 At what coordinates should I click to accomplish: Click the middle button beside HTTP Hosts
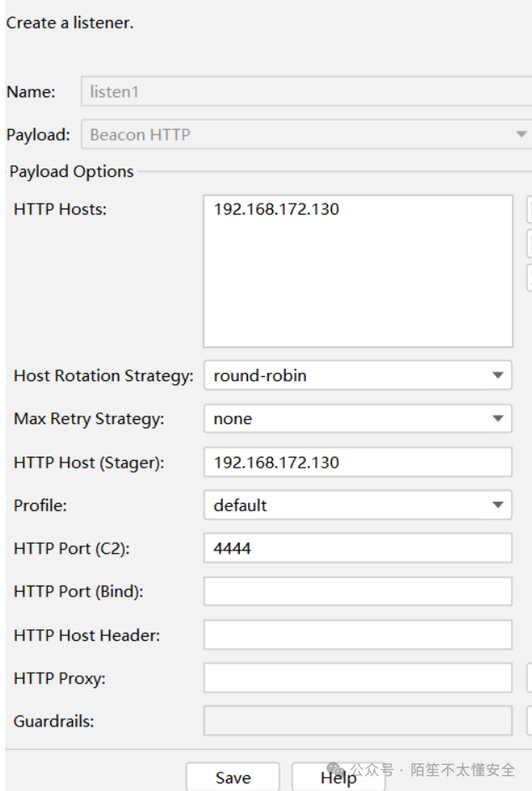(x=529, y=243)
